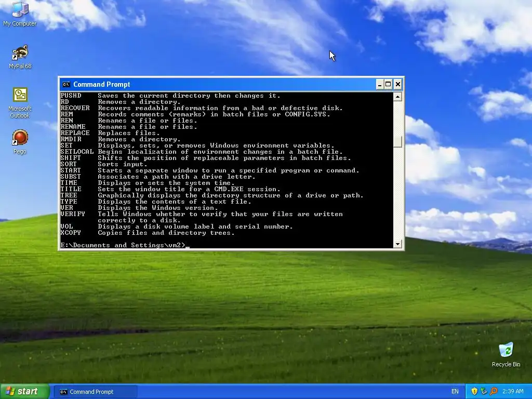Screen dimensions: 532x399
Task: Click the Command Prompt title bar text
Action: click(x=102, y=85)
